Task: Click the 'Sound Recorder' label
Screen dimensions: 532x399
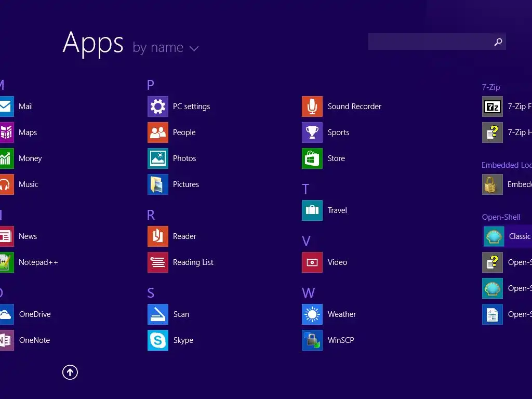Action: 354,107
